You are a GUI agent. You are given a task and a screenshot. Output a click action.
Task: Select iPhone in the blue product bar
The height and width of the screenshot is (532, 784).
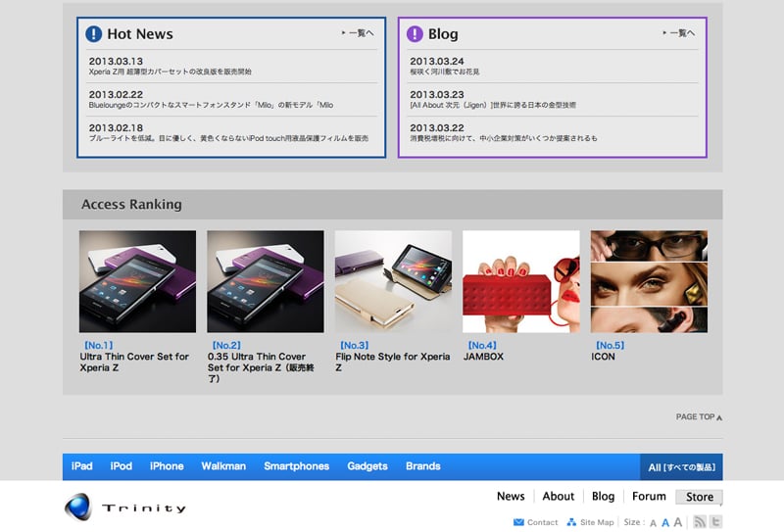coord(167,466)
